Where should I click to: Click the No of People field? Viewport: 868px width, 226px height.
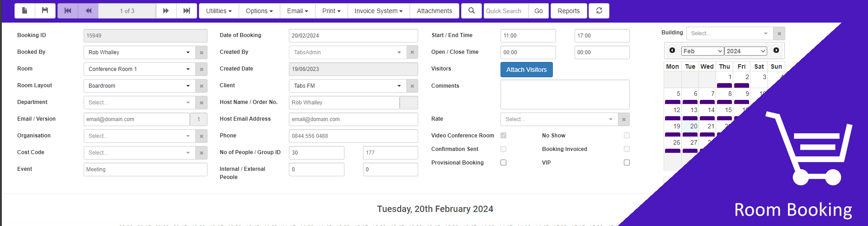316,153
